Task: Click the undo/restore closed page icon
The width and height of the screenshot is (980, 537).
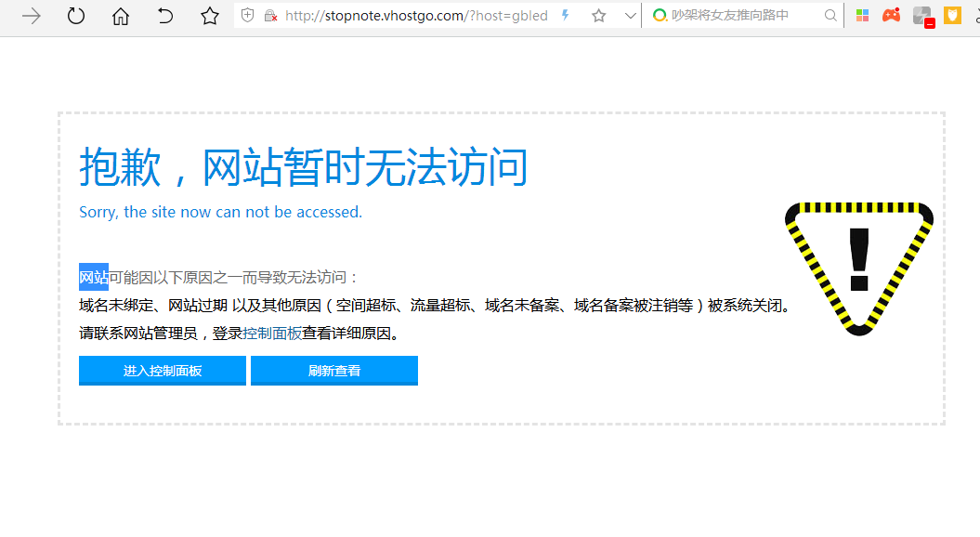Action: click(x=165, y=16)
